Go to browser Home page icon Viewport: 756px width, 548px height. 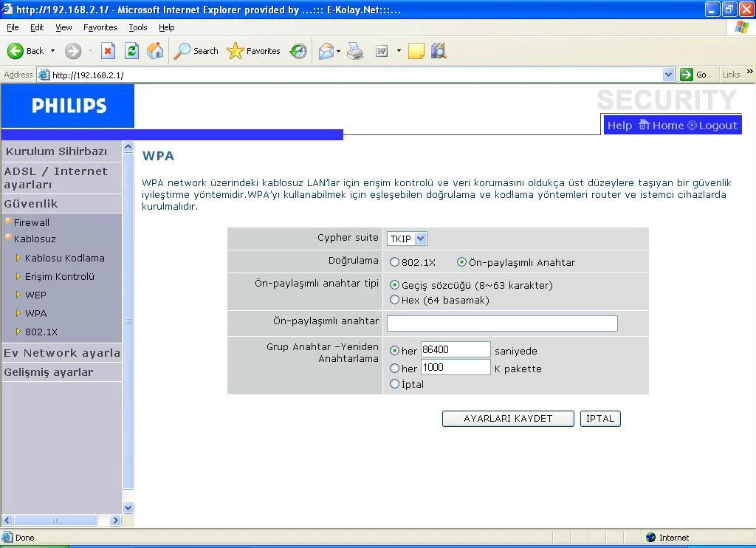[x=155, y=51]
